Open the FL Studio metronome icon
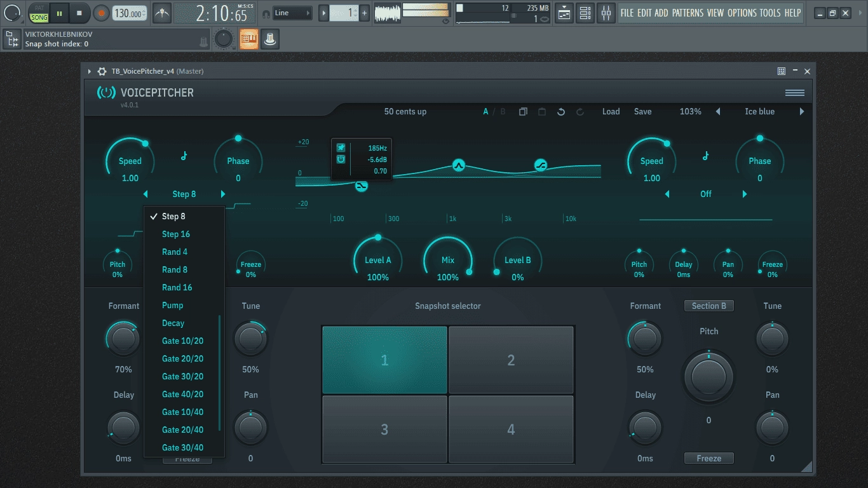 pos(163,12)
